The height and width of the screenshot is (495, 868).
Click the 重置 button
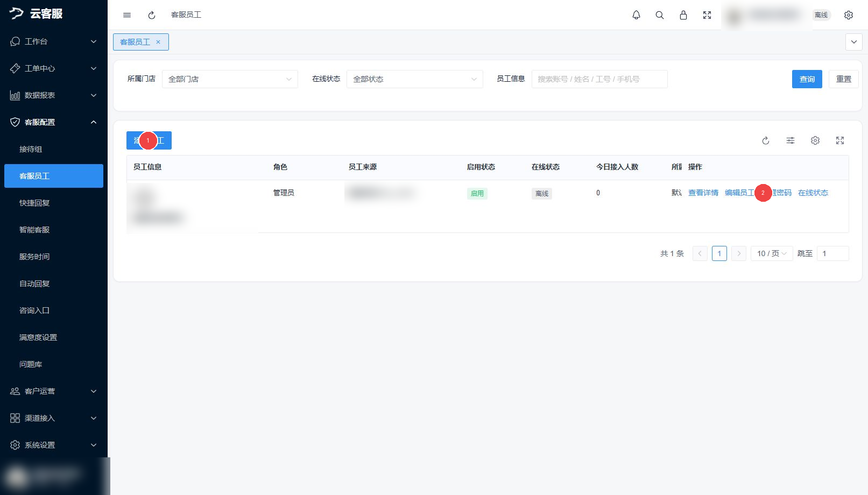tap(844, 79)
